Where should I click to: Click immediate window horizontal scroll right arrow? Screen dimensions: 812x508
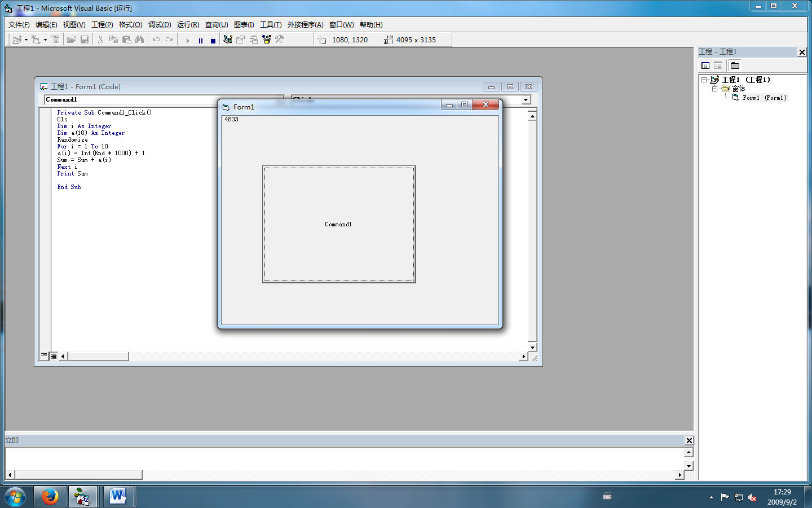pyautogui.click(x=679, y=475)
